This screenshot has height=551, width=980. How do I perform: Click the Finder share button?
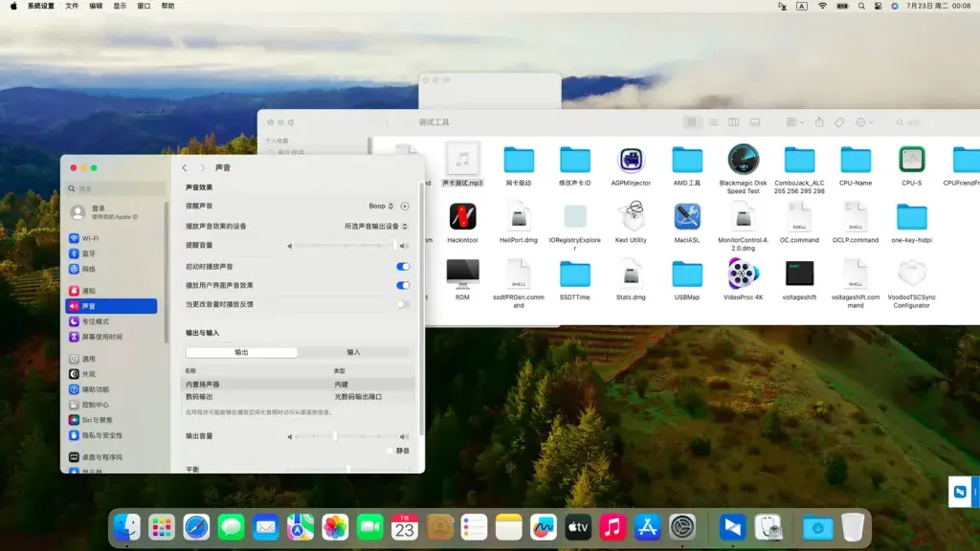tap(819, 122)
